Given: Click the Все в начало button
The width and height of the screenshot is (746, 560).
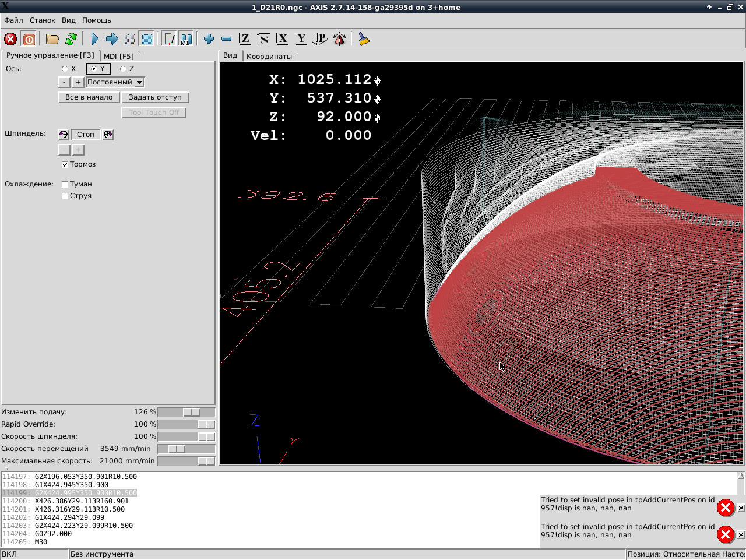Looking at the screenshot, I should 89,97.
